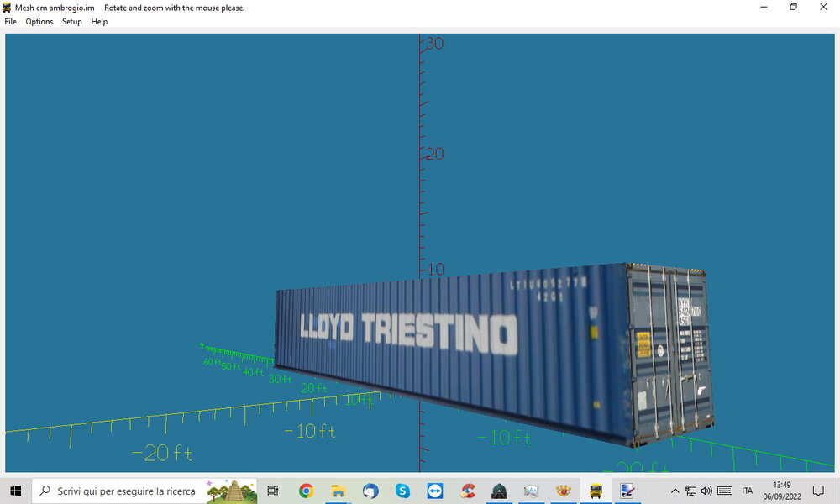The height and width of the screenshot is (504, 840).
Task: Open the notification center icon
Action: tap(818, 491)
